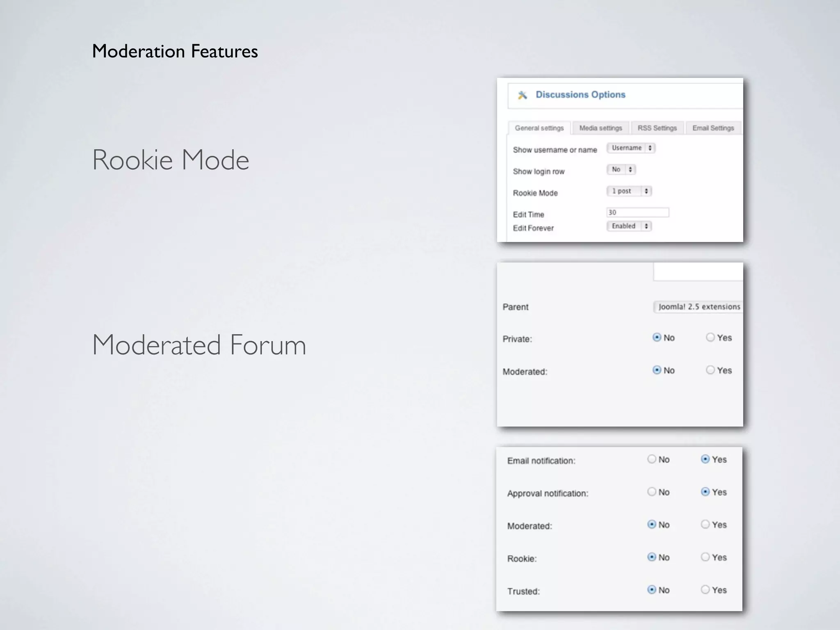Click the Moderation Features heading
This screenshot has height=630, width=840.
(x=175, y=52)
